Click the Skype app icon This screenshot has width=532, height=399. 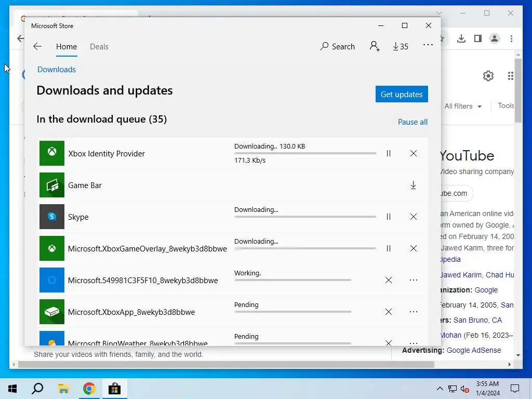52,217
